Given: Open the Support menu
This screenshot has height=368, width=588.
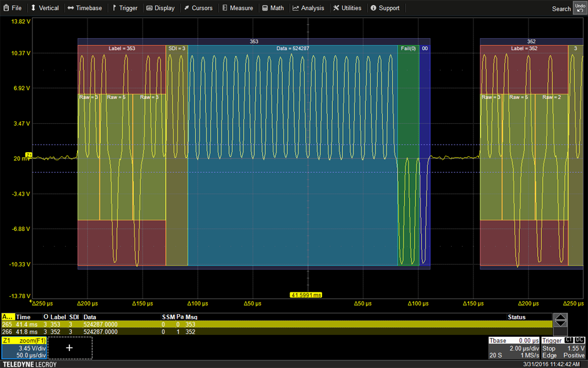Looking at the screenshot, I should 385,8.
